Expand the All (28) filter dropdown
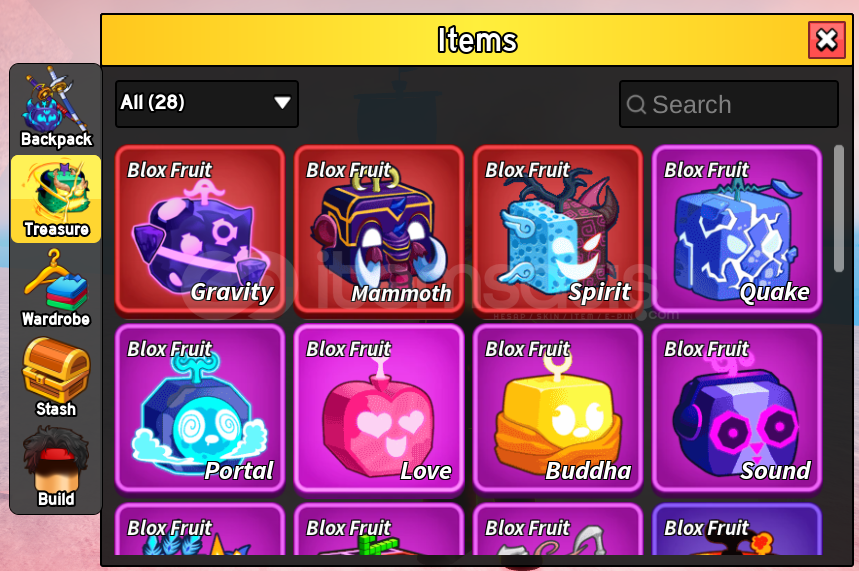 (207, 104)
